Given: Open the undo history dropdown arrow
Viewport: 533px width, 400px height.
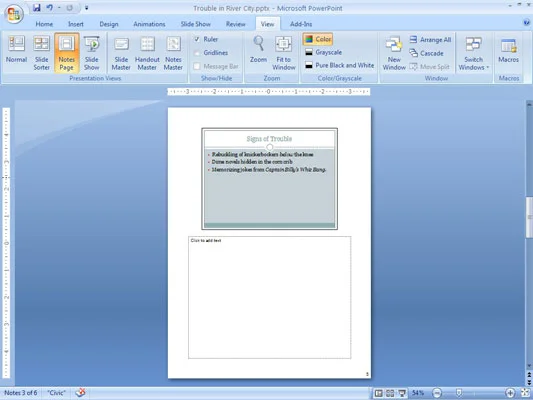Looking at the screenshot, I should [x=59, y=8].
